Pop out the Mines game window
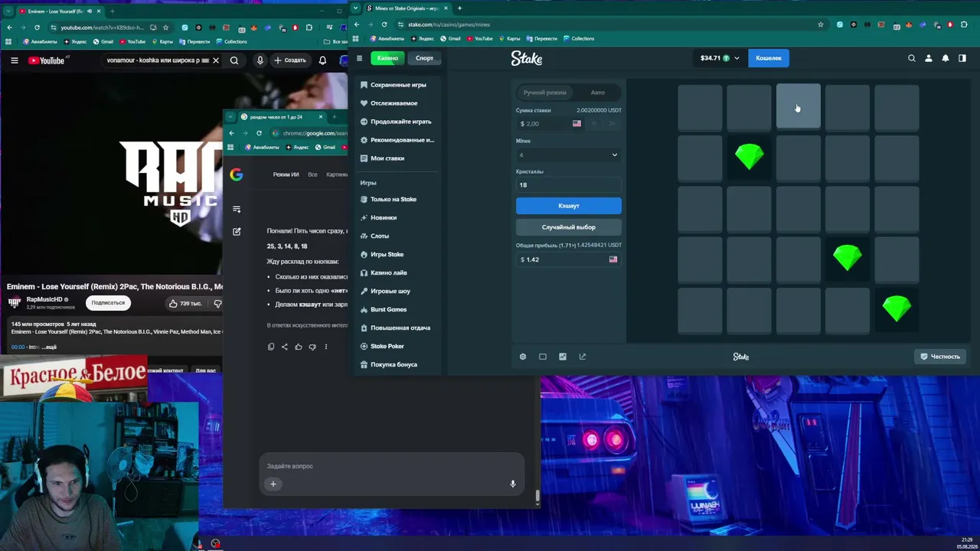This screenshot has height=551, width=980. 583,357
